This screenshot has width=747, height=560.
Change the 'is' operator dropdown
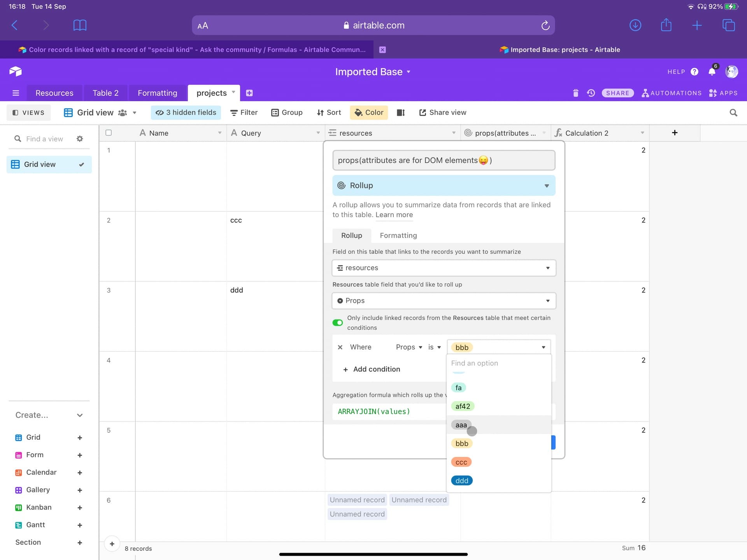(x=435, y=347)
